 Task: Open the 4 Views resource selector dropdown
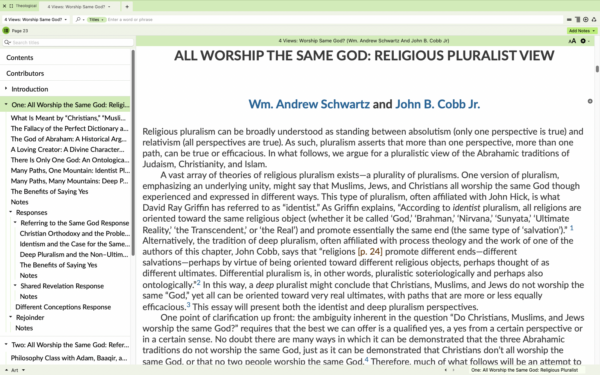(36, 20)
